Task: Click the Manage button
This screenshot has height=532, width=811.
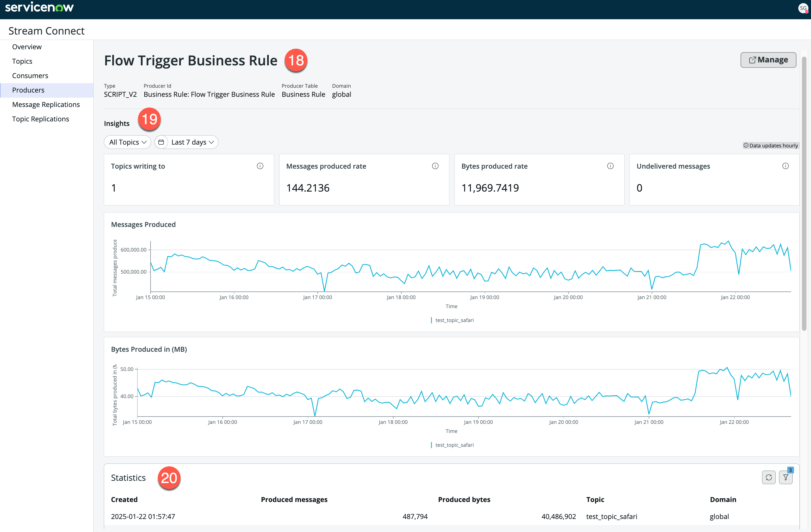Action: click(x=768, y=60)
